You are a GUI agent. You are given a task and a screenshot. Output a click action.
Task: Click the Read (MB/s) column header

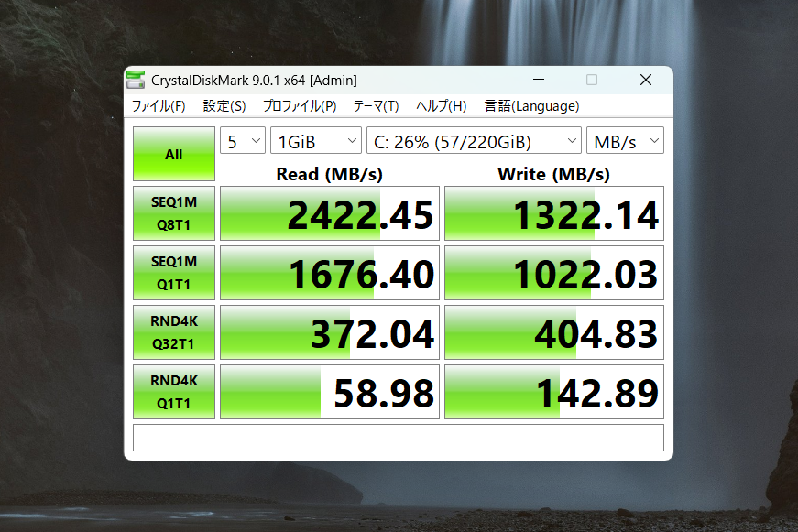(x=329, y=174)
